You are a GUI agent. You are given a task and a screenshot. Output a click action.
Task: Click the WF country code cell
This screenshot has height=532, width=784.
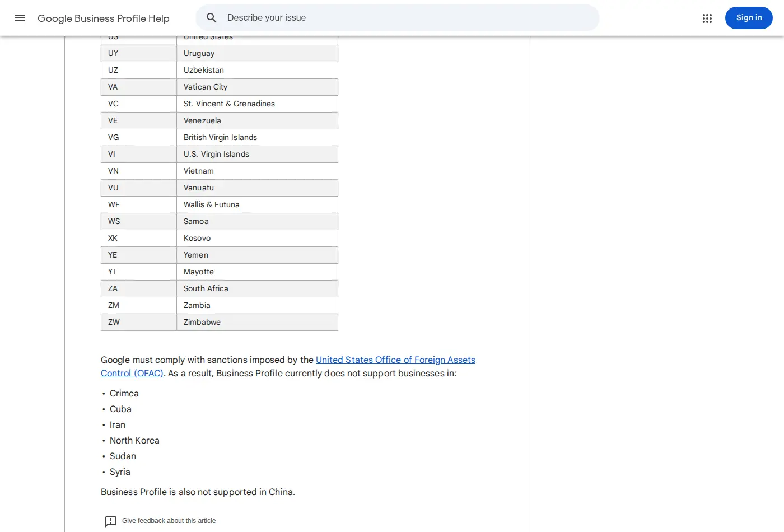[139, 204]
